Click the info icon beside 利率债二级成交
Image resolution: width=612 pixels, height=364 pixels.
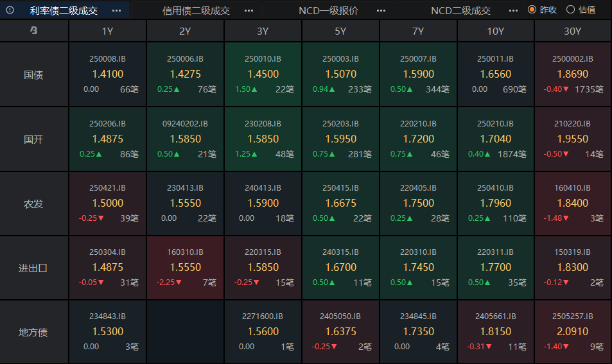10,10
